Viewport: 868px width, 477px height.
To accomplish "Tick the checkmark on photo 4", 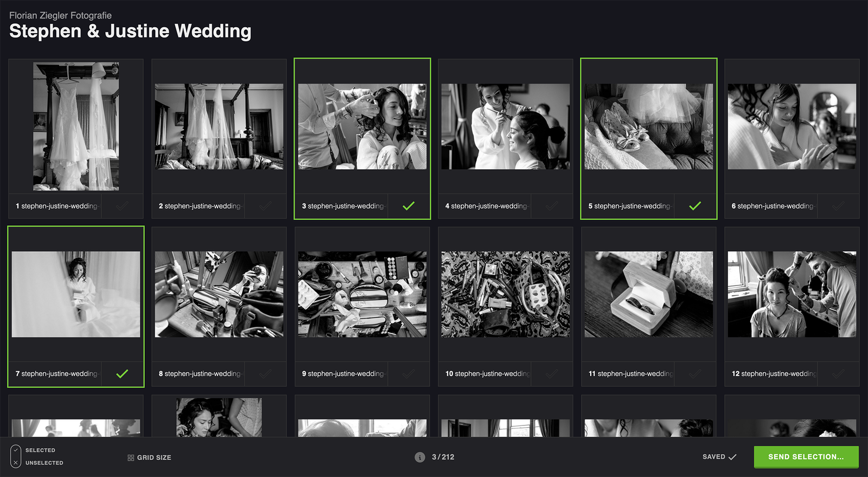I will click(x=552, y=206).
